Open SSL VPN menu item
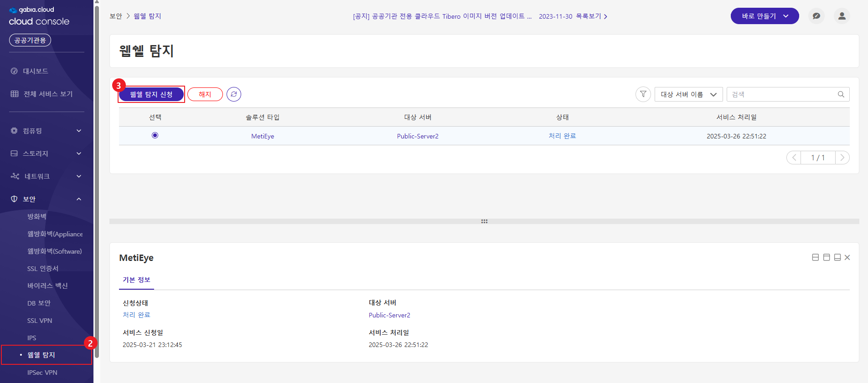The width and height of the screenshot is (868, 383). (40, 321)
